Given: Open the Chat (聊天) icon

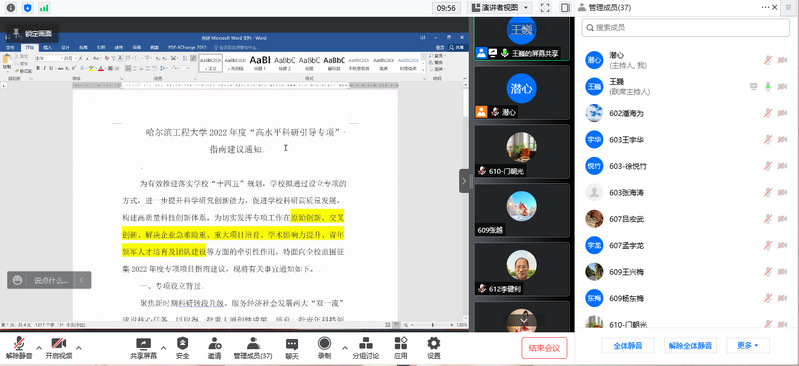Looking at the screenshot, I should [291, 349].
